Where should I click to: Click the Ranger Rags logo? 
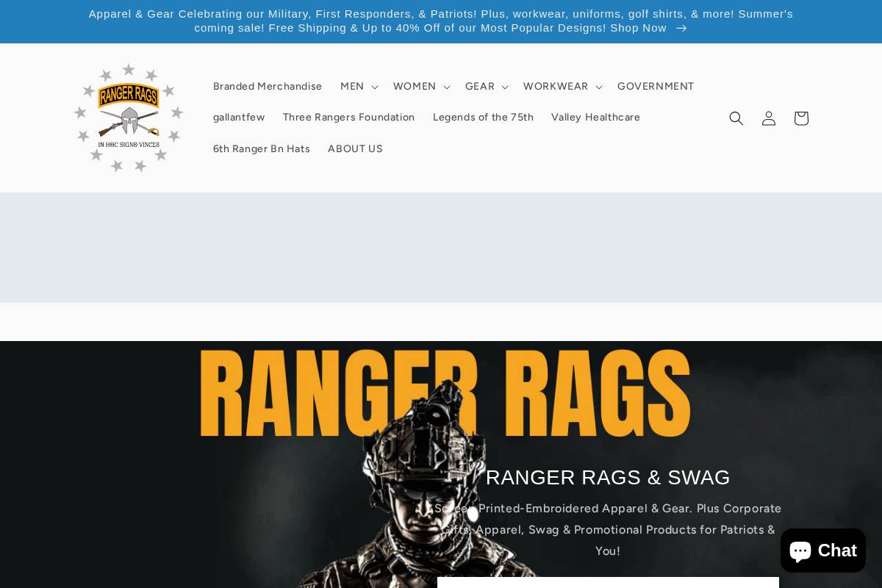(x=129, y=118)
